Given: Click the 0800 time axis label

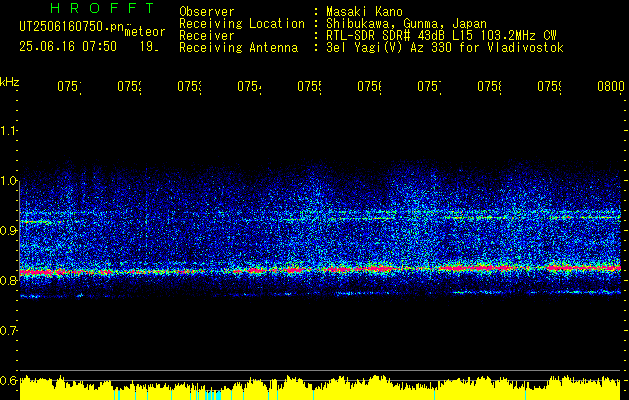Looking at the screenshot, I should tap(611, 86).
